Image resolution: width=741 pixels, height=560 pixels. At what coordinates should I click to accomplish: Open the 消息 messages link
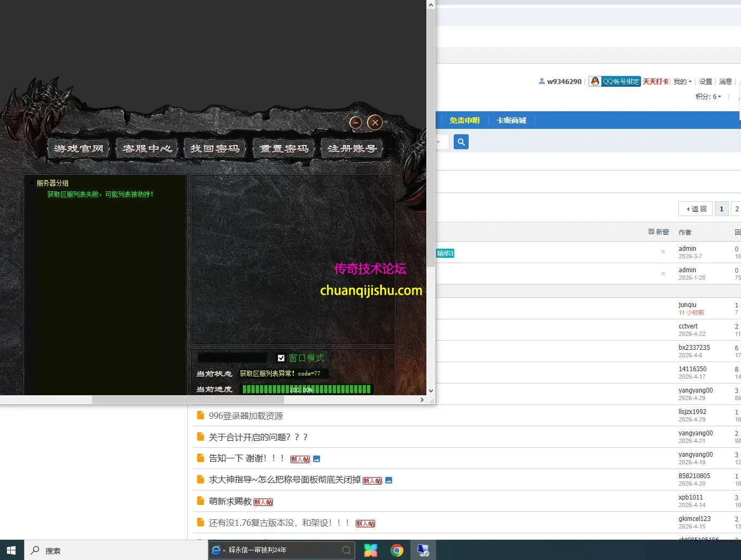click(x=725, y=81)
